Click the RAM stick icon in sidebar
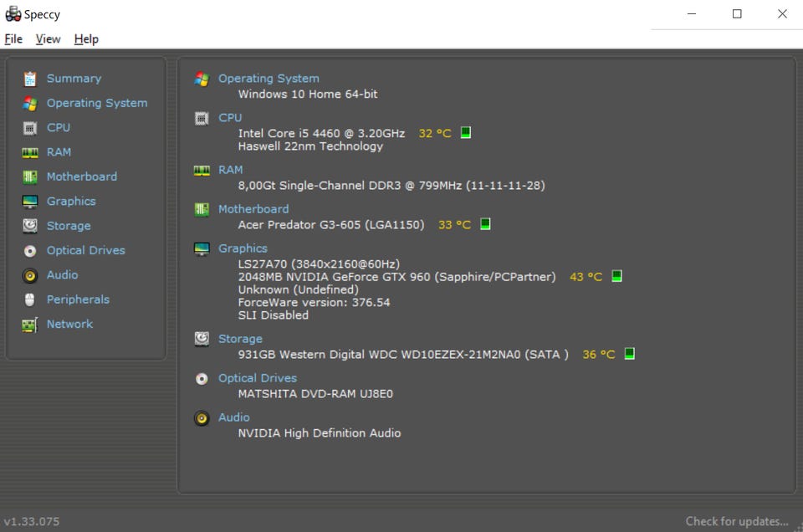 tap(30, 152)
